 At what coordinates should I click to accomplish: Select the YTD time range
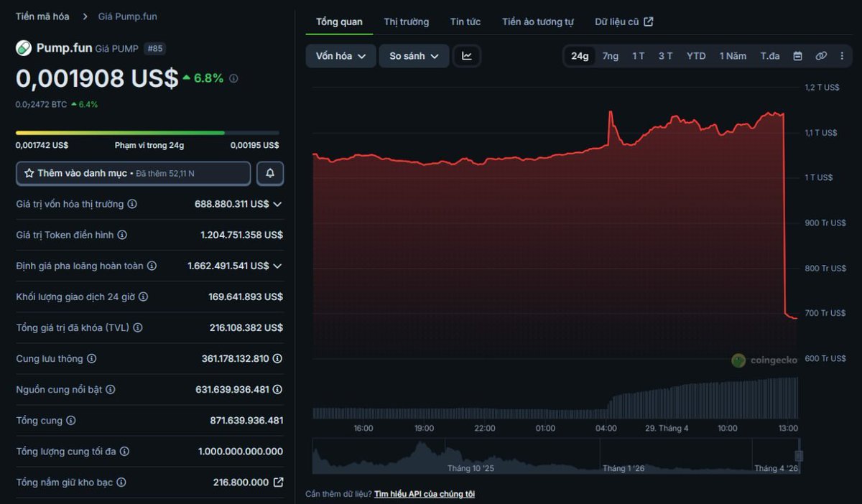tap(696, 56)
